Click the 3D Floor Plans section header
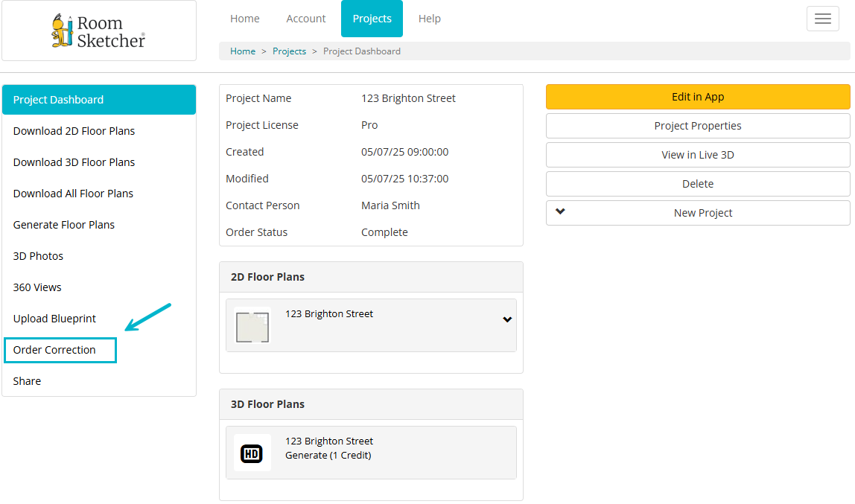Viewport: 855px width, 504px height. point(371,404)
